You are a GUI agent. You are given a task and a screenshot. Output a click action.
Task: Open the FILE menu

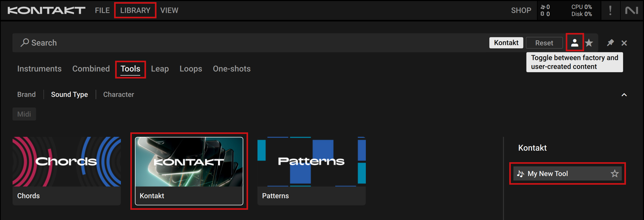[102, 10]
